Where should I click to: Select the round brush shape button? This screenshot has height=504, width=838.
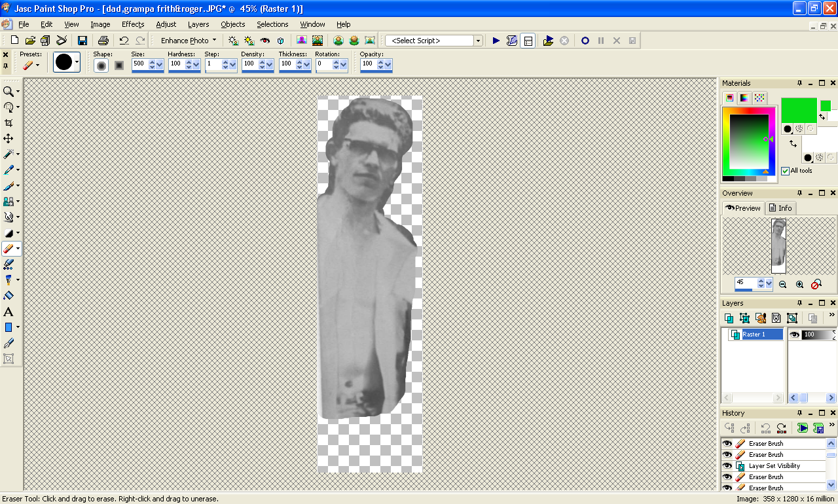click(x=101, y=65)
